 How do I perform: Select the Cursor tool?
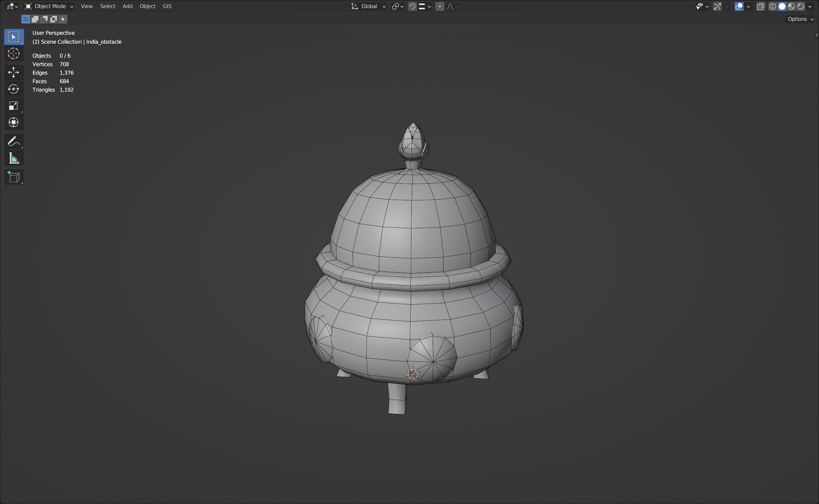tap(14, 54)
